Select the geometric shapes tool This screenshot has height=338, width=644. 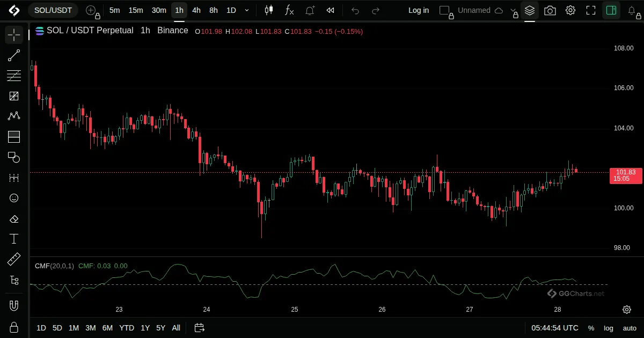click(14, 157)
